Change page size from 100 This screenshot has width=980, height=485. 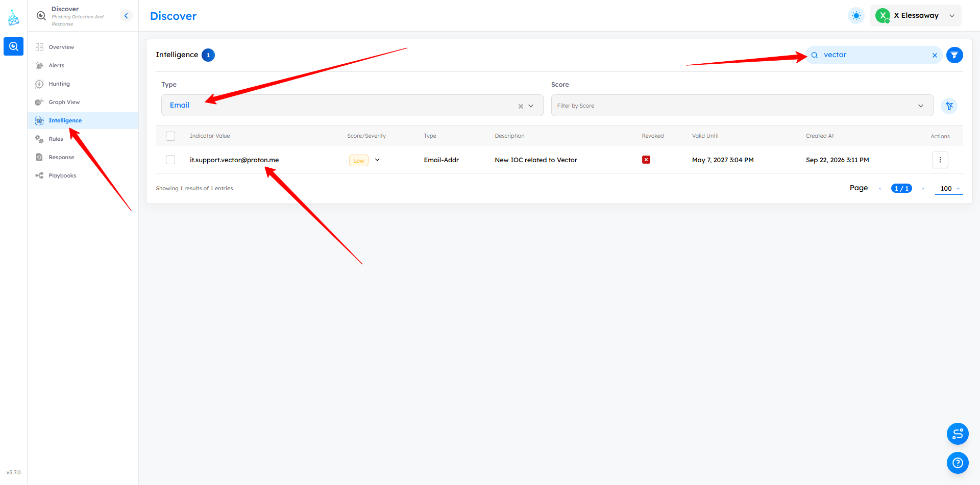click(x=949, y=189)
